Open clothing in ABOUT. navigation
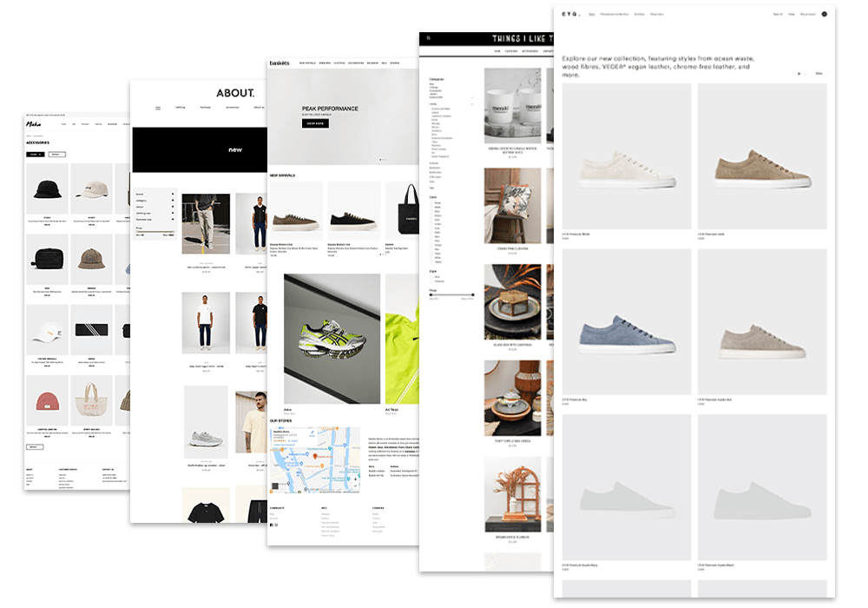Viewport: 868px width, 608px height. point(181,108)
